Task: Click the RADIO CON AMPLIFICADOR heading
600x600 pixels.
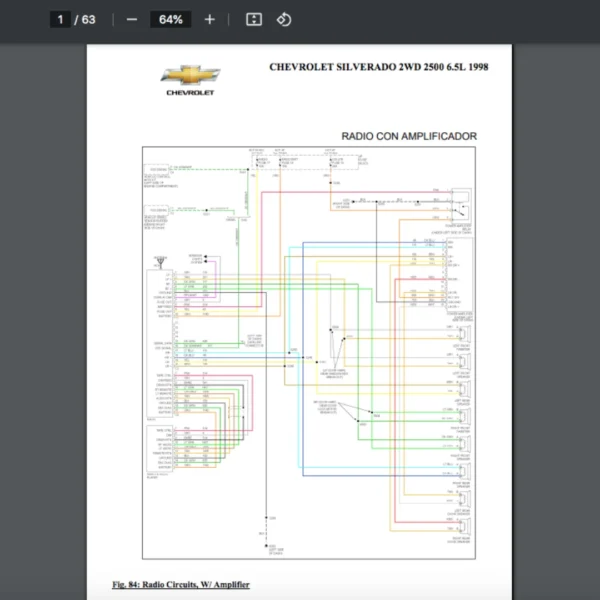Action: [408, 136]
